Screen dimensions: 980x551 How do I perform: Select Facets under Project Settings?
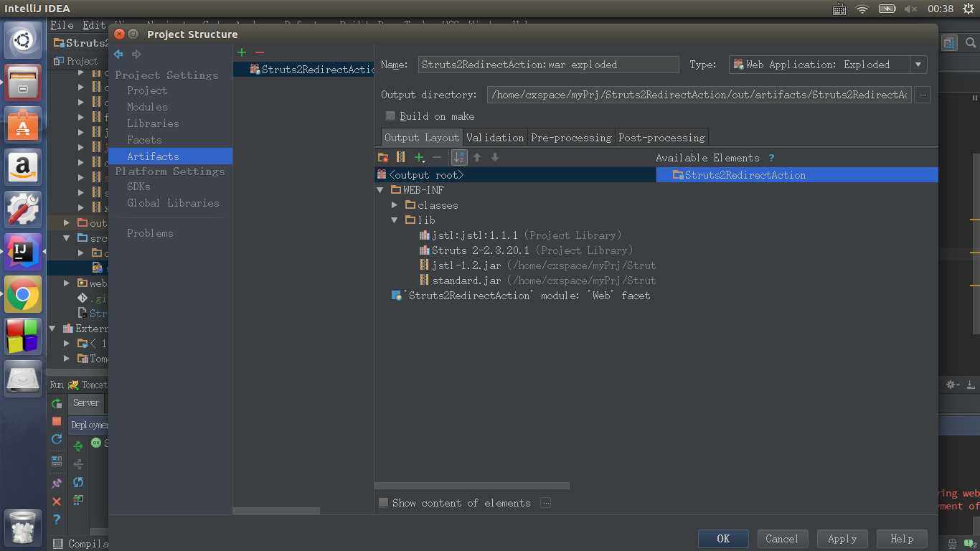144,140
